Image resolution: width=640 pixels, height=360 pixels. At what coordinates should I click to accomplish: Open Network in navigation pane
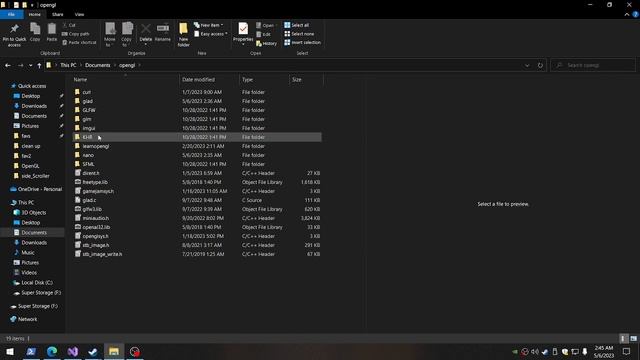pyautogui.click(x=27, y=319)
